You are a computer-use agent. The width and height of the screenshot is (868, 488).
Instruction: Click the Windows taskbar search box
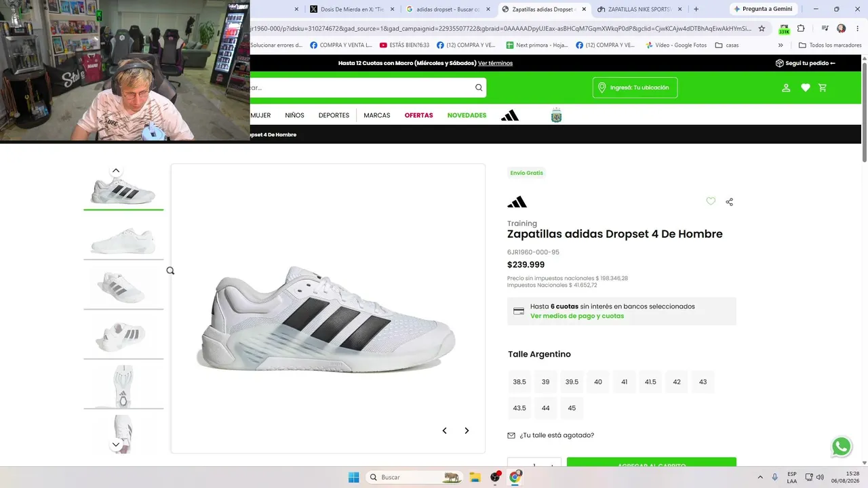click(414, 477)
